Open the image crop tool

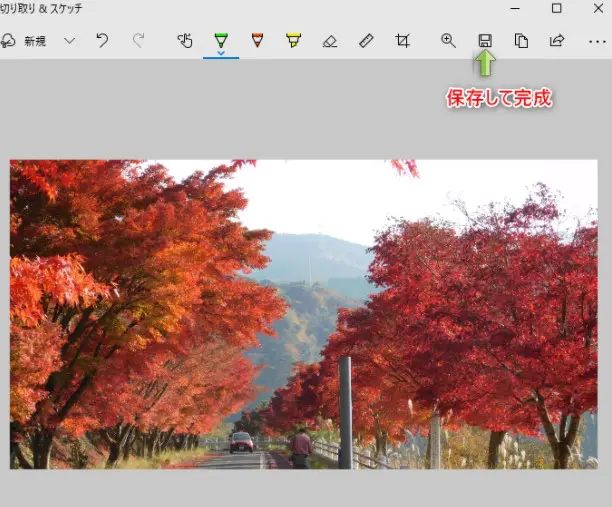(402, 41)
